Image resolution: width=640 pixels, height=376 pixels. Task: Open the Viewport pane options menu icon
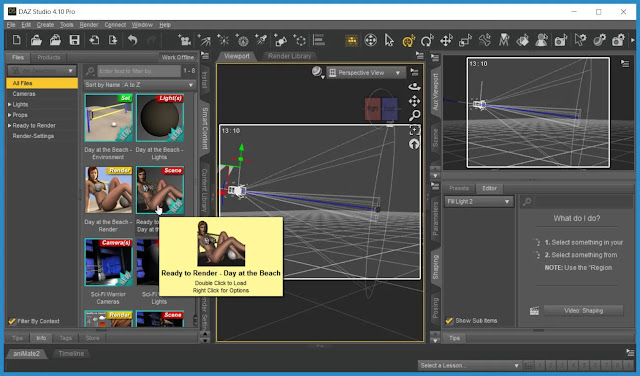click(x=420, y=55)
